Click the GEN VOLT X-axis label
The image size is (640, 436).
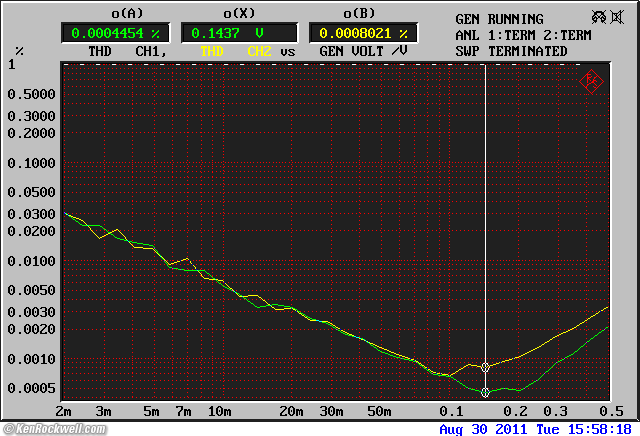353,50
